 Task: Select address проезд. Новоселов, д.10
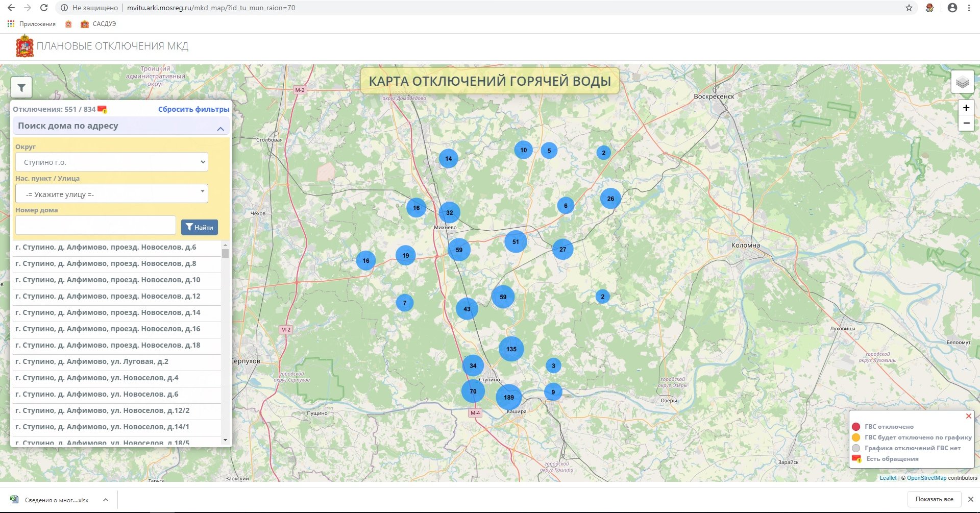116,280
